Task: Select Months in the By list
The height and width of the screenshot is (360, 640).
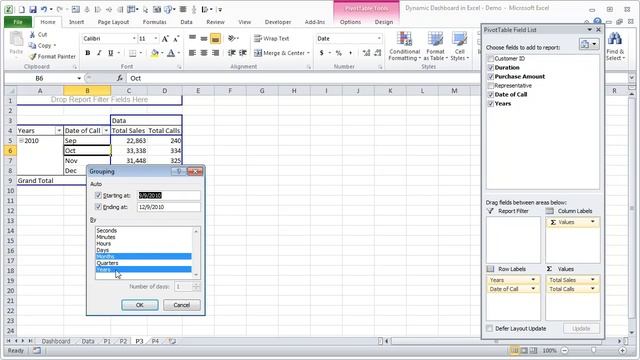Action: pos(143,256)
